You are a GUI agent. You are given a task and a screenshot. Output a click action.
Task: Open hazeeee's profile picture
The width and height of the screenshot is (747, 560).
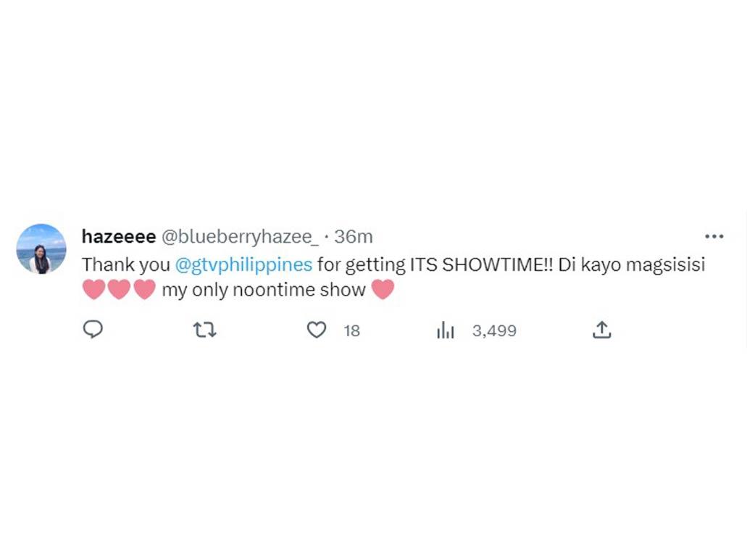pos(41,248)
